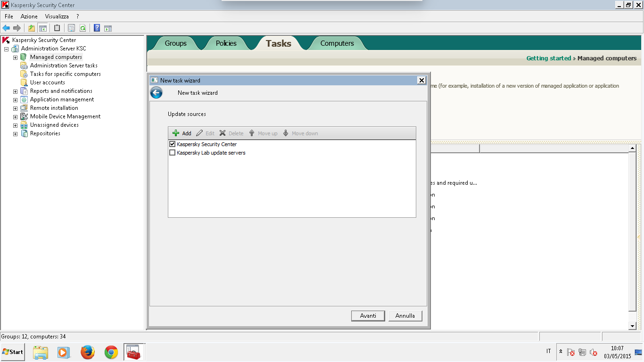Image resolution: width=644 pixels, height=362 pixels.
Task: Expand the Mobile Device Management node
Action: pos(15,117)
